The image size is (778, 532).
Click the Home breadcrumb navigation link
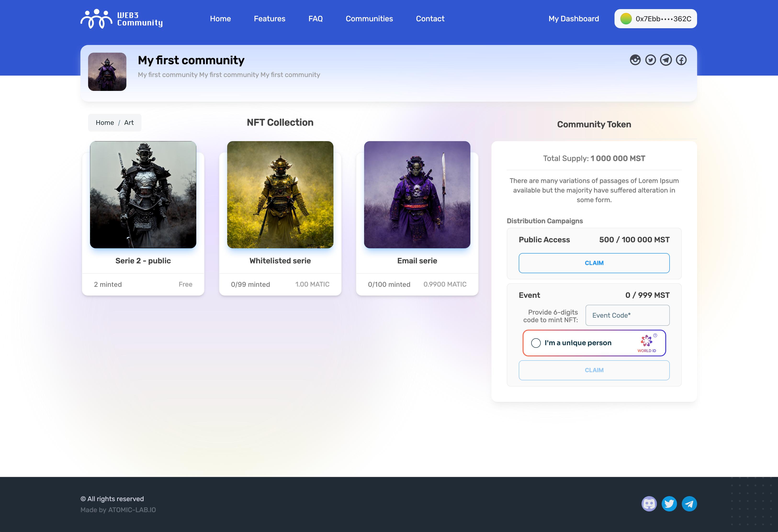tap(105, 122)
